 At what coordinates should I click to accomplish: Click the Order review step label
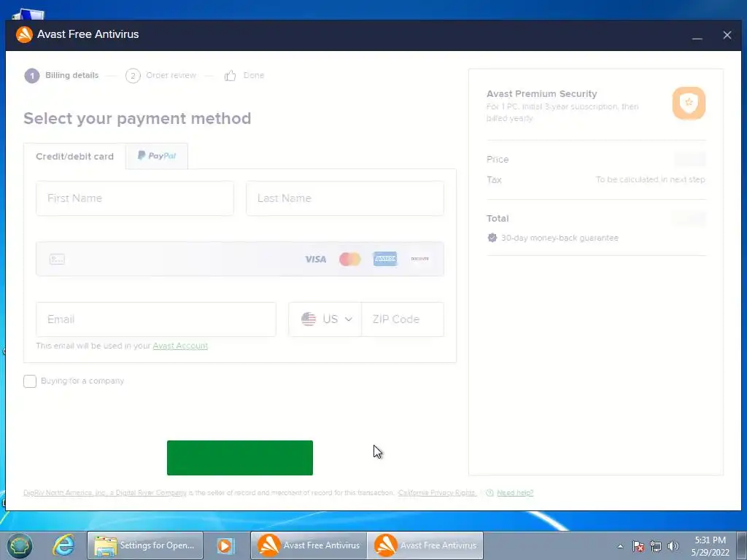(171, 75)
